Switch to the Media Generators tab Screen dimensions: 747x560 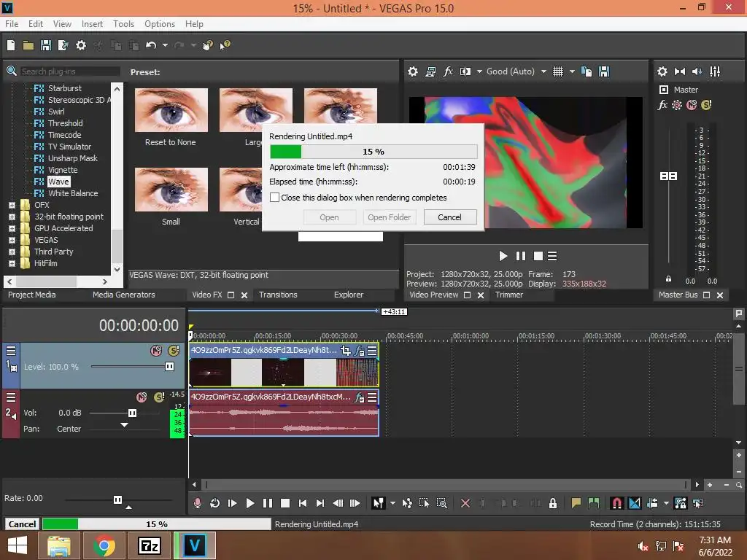(124, 295)
